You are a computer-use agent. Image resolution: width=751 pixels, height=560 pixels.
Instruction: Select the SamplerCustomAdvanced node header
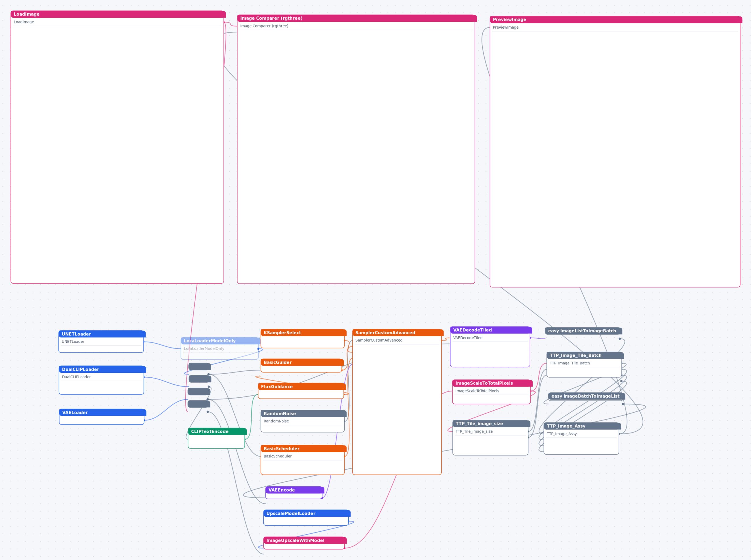(x=398, y=333)
